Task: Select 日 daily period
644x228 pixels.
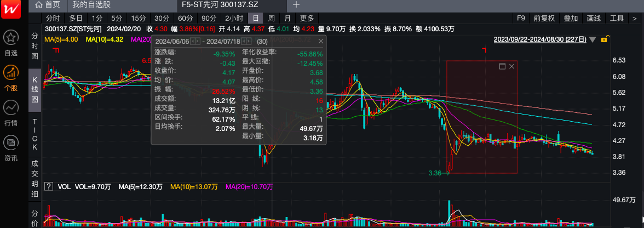Action: tap(255, 18)
